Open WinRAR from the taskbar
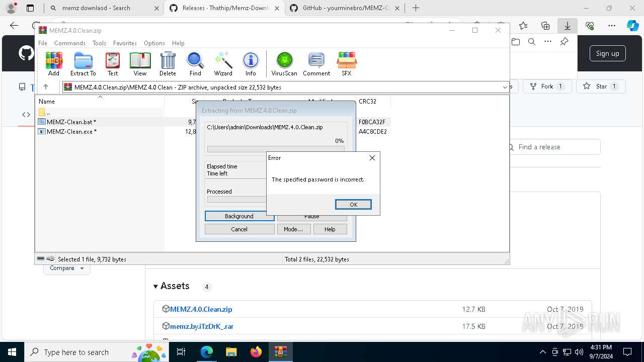This screenshot has height=362, width=644. pos(281,352)
